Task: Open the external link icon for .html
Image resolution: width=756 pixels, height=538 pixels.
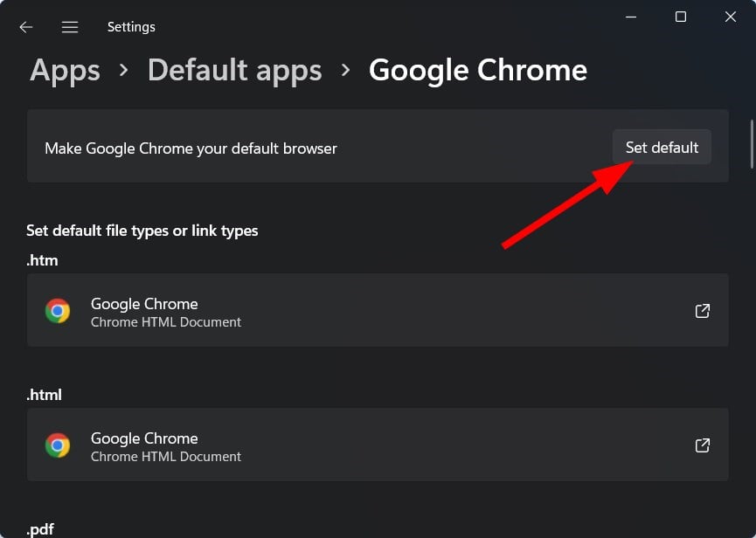Action: click(x=703, y=445)
